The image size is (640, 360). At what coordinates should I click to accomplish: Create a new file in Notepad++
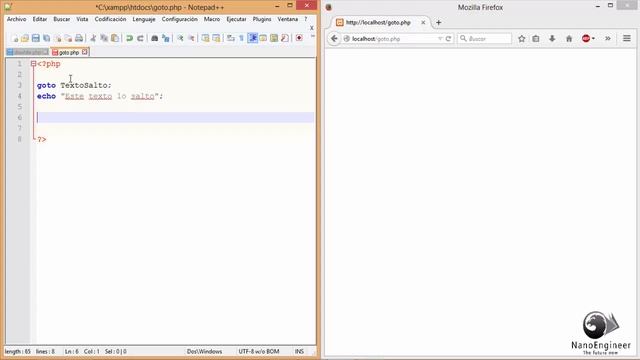tap(15, 38)
